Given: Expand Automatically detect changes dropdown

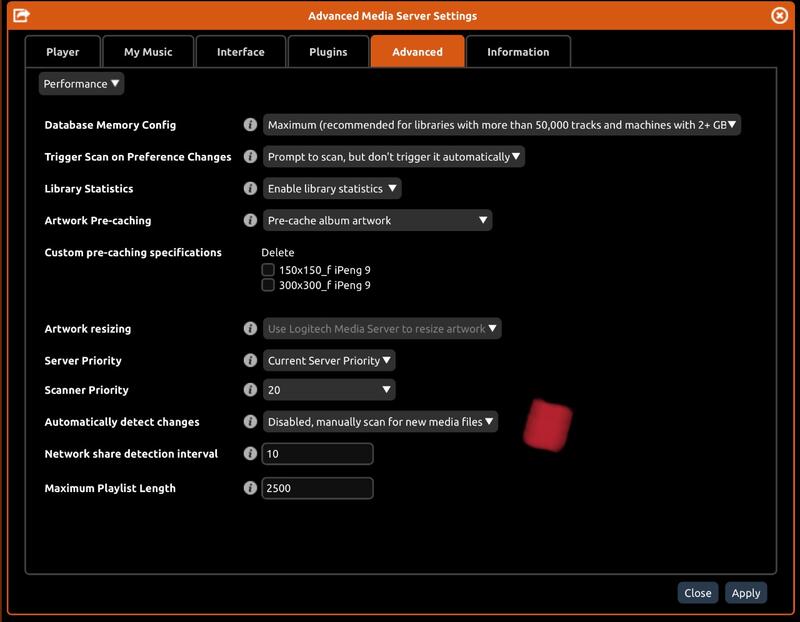Looking at the screenshot, I should 380,422.
